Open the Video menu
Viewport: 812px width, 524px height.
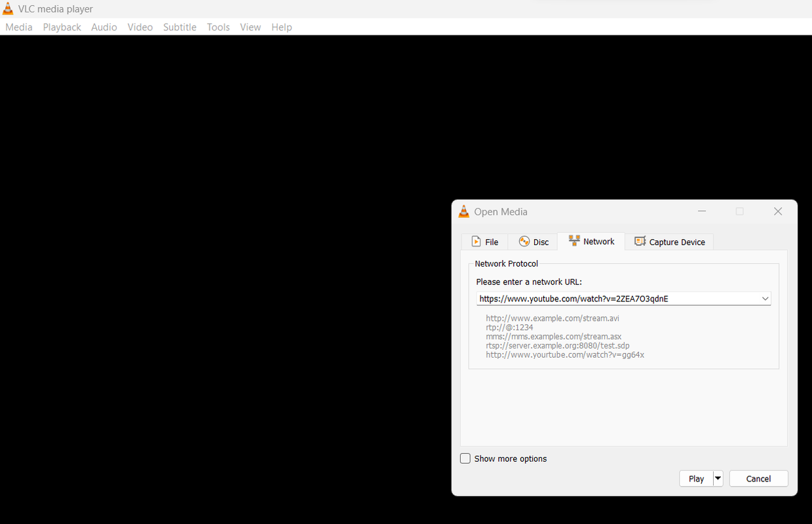pos(140,27)
